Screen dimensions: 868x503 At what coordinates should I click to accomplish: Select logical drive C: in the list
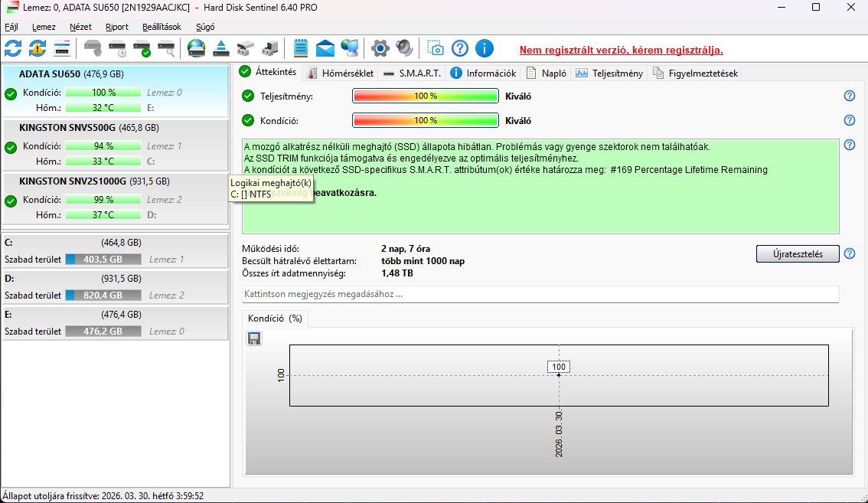click(115, 251)
